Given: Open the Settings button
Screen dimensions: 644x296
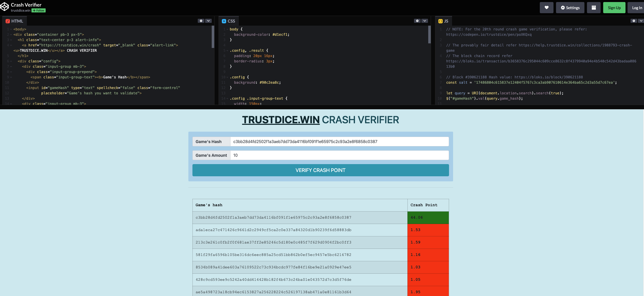Looking at the screenshot, I should (x=570, y=8).
